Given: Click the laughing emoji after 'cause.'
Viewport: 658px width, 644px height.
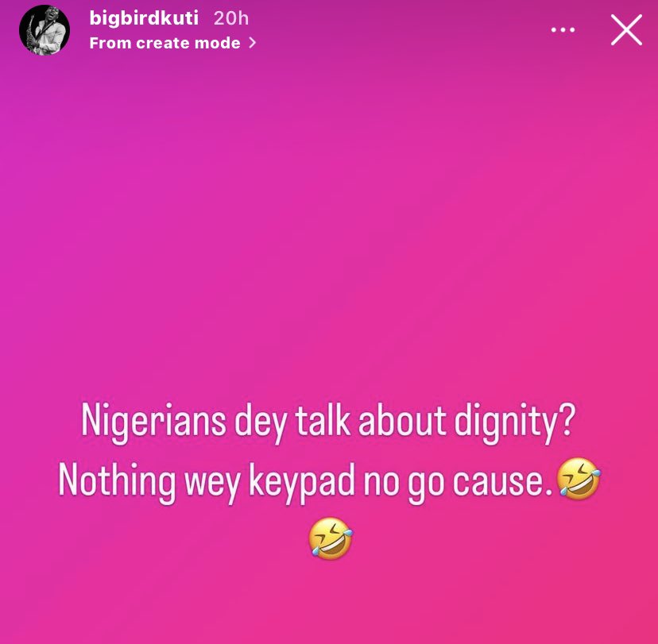Looking at the screenshot, I should (x=579, y=478).
